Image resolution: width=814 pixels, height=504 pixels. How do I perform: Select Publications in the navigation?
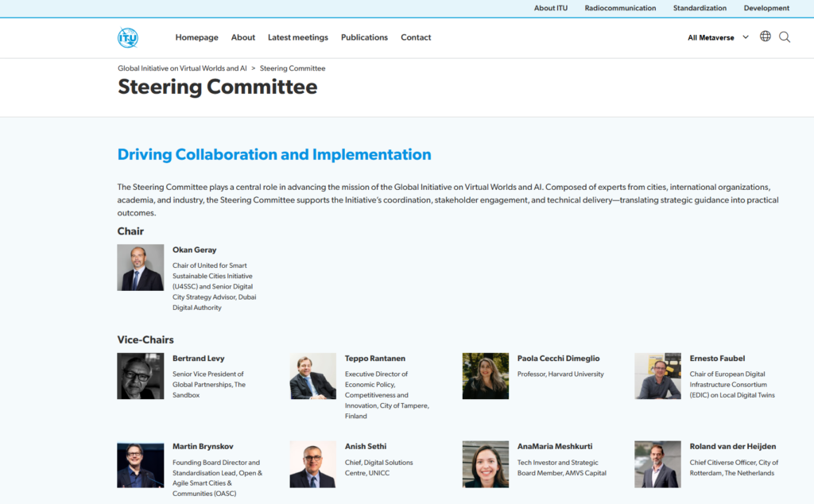(364, 37)
